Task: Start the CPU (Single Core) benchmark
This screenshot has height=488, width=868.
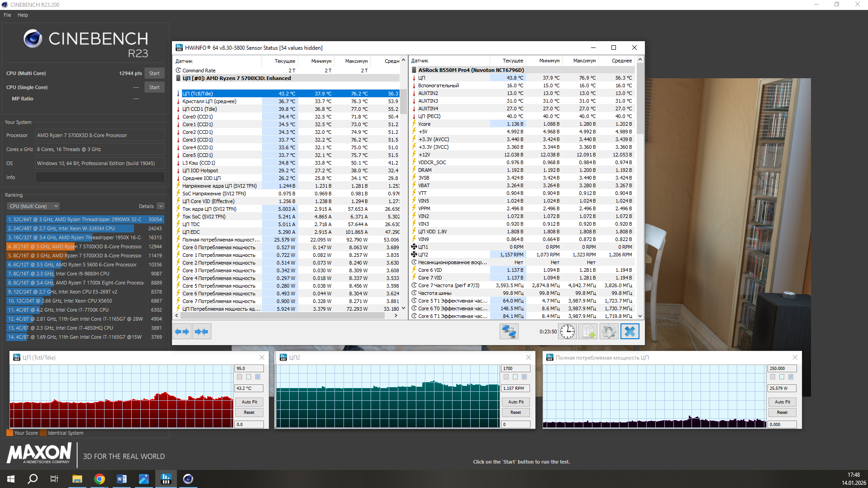Action: click(x=154, y=87)
